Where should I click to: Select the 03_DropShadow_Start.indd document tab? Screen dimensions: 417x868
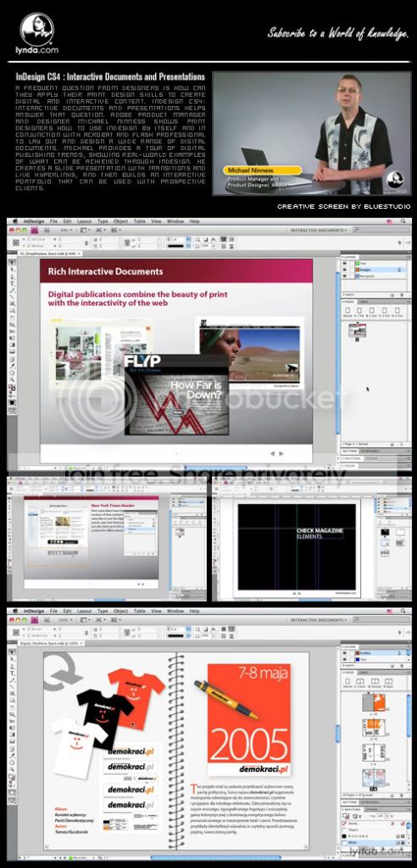coord(48,253)
